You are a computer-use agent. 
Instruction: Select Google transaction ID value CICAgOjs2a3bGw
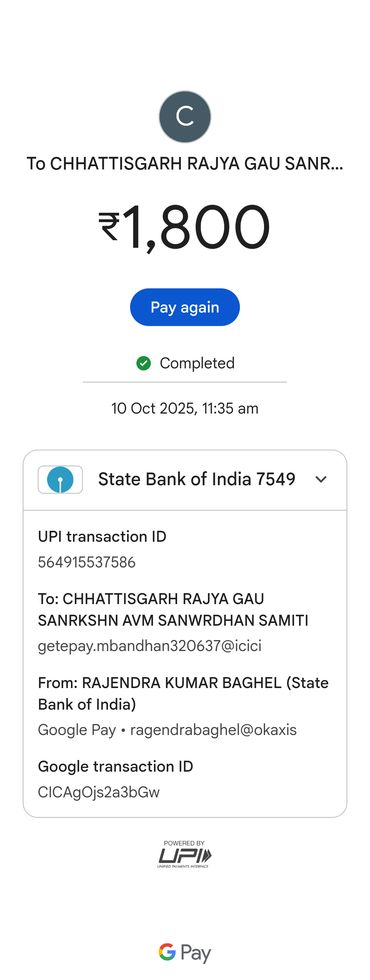pos(99,792)
